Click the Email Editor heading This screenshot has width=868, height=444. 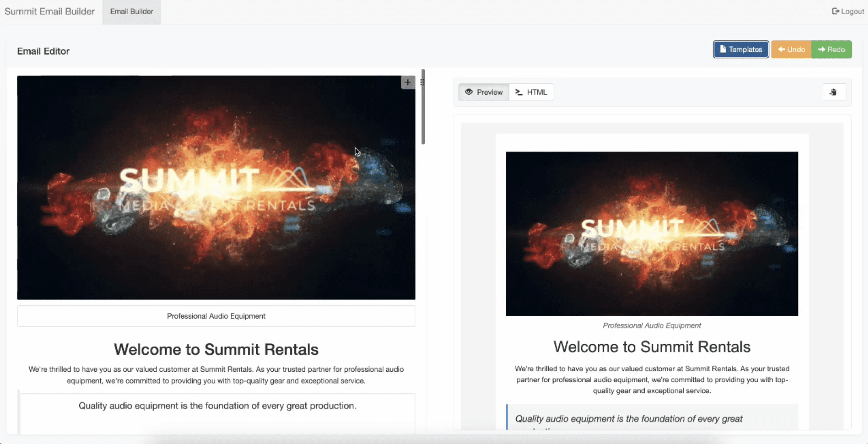(43, 51)
